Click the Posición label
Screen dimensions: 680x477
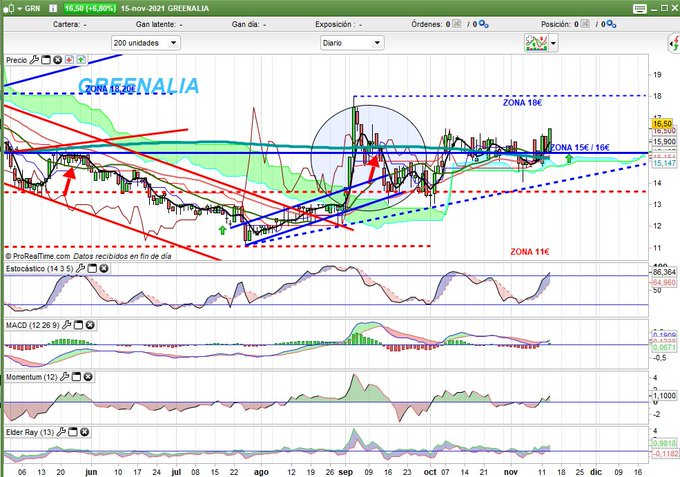(556, 25)
